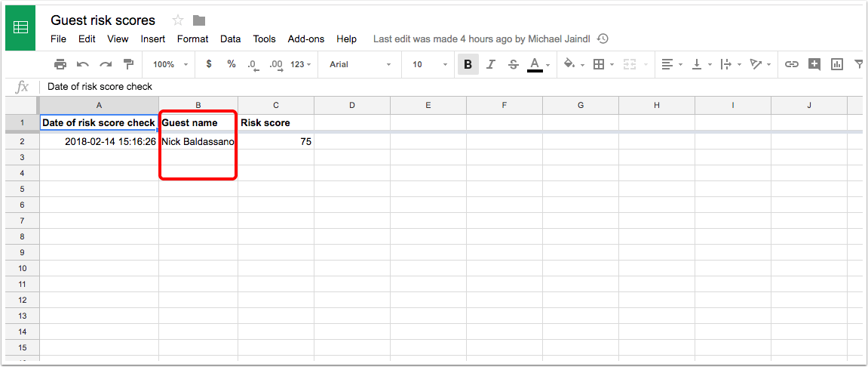Redo the last undone action
868x367 pixels.
106,64
